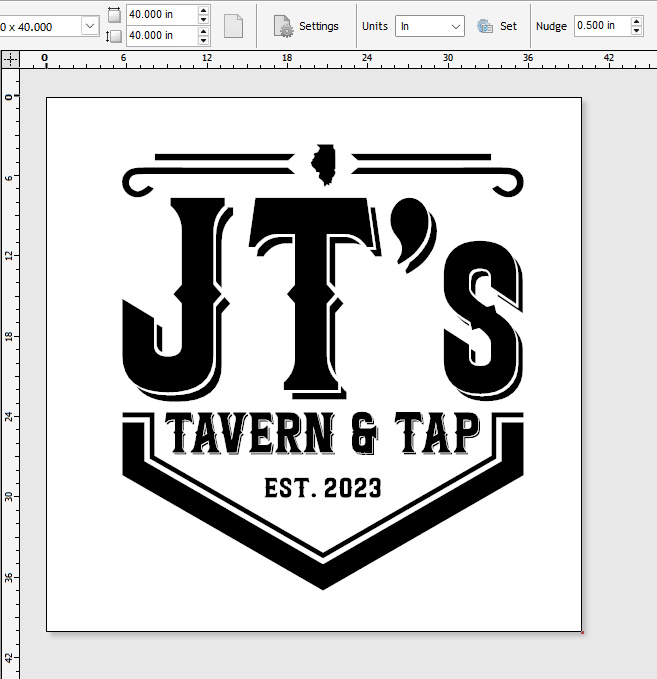Decrease Nudge value with down arrow
Screen dimensions: 657x679
coord(637,31)
